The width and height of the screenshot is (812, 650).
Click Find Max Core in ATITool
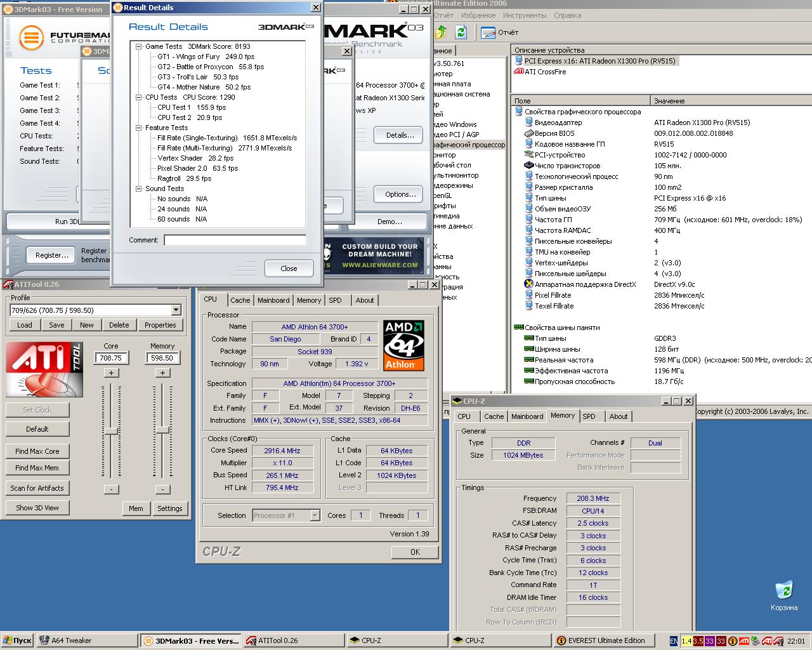click(x=37, y=451)
